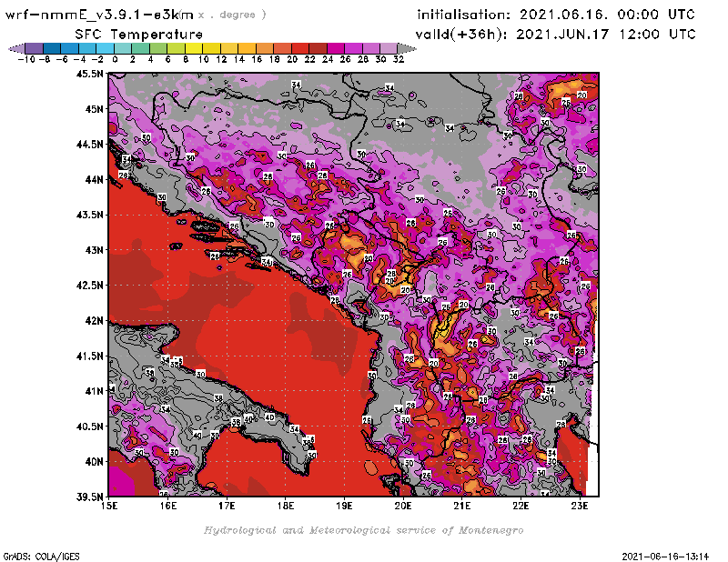Select the 44.5N latitude label
Image resolution: width=728 pixels, height=562 pixels.
[89, 145]
